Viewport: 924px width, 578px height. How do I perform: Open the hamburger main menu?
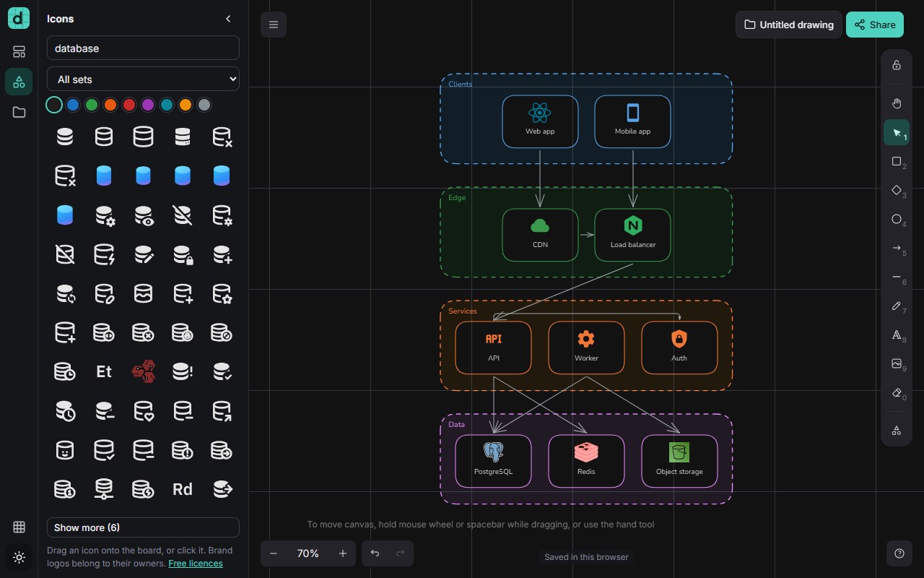(274, 25)
